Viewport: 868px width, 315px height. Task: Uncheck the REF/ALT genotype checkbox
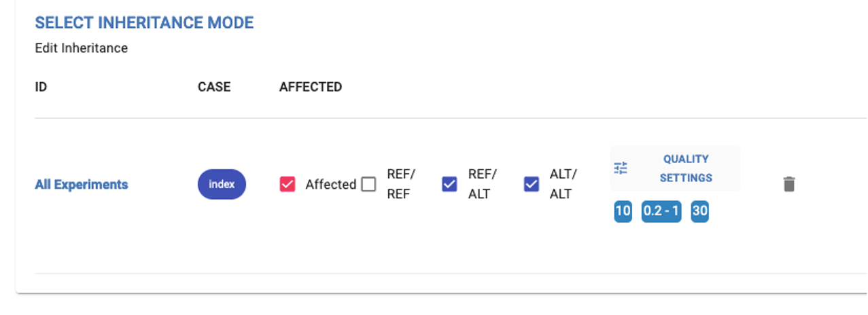pos(449,184)
